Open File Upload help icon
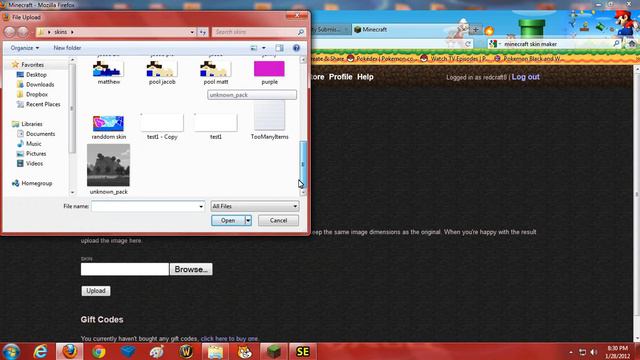The image size is (640, 360). click(296, 48)
